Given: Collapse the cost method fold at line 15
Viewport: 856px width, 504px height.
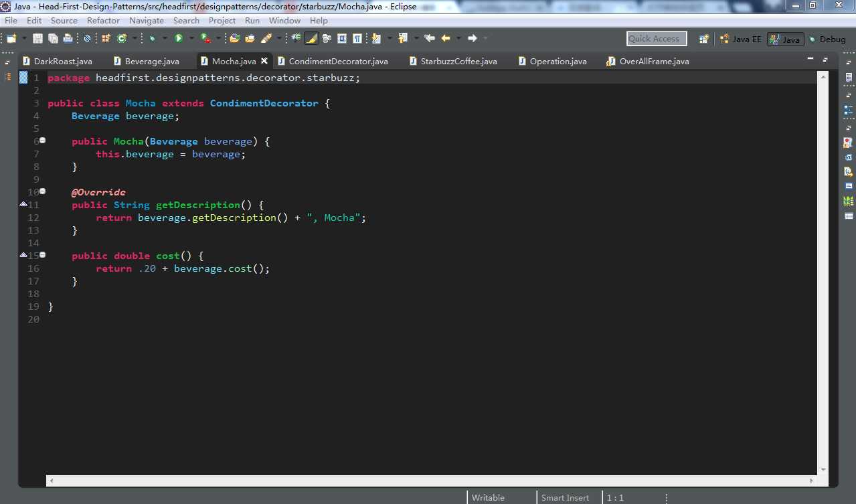Looking at the screenshot, I should pyautogui.click(x=43, y=255).
